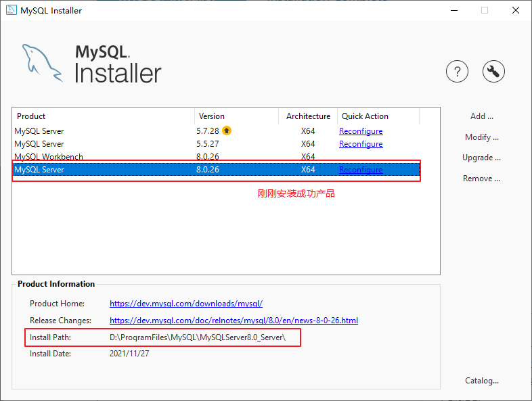The width and height of the screenshot is (532, 401).
Task: Sort by the Product column header
Action: (x=103, y=116)
